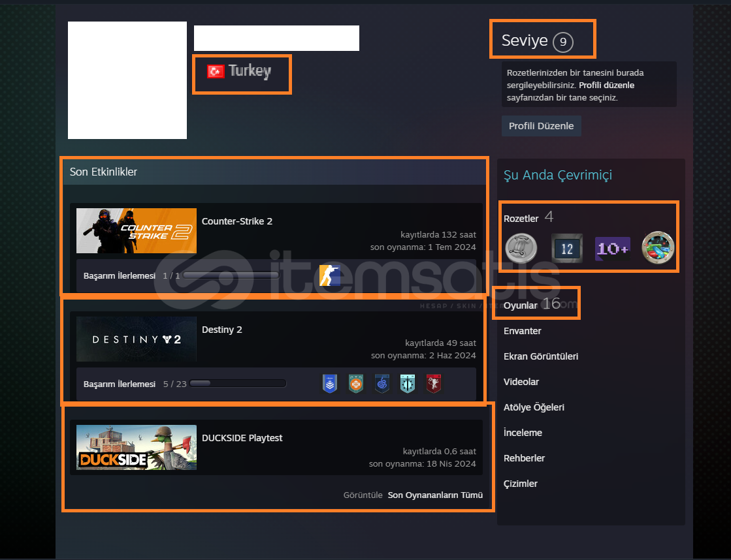
Task: Click the Son Etkinlikler header
Action: pyautogui.click(x=103, y=172)
